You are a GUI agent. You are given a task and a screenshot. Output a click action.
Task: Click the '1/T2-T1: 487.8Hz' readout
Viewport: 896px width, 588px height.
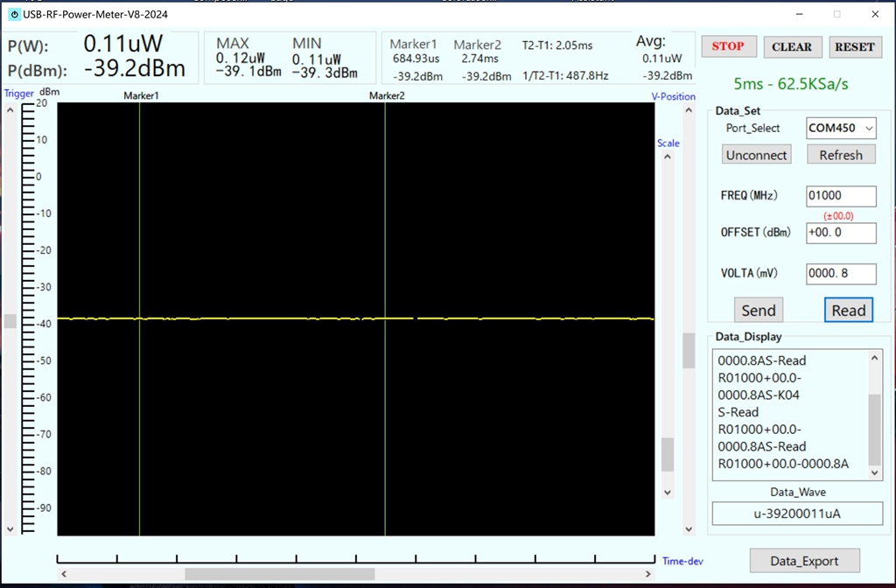[565, 75]
